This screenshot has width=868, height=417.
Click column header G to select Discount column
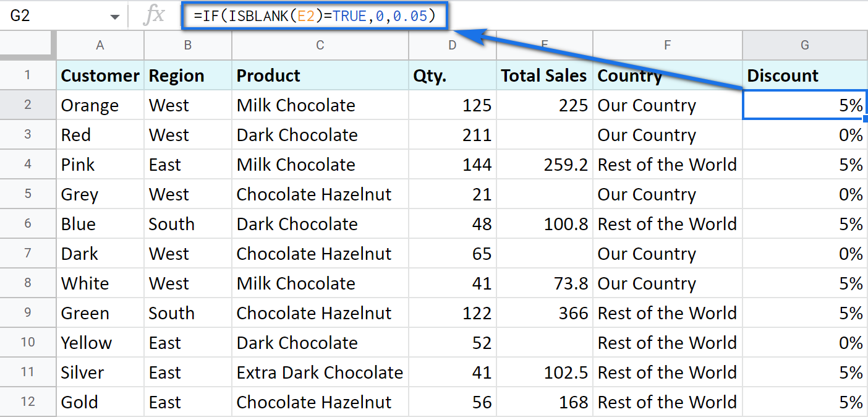point(804,45)
